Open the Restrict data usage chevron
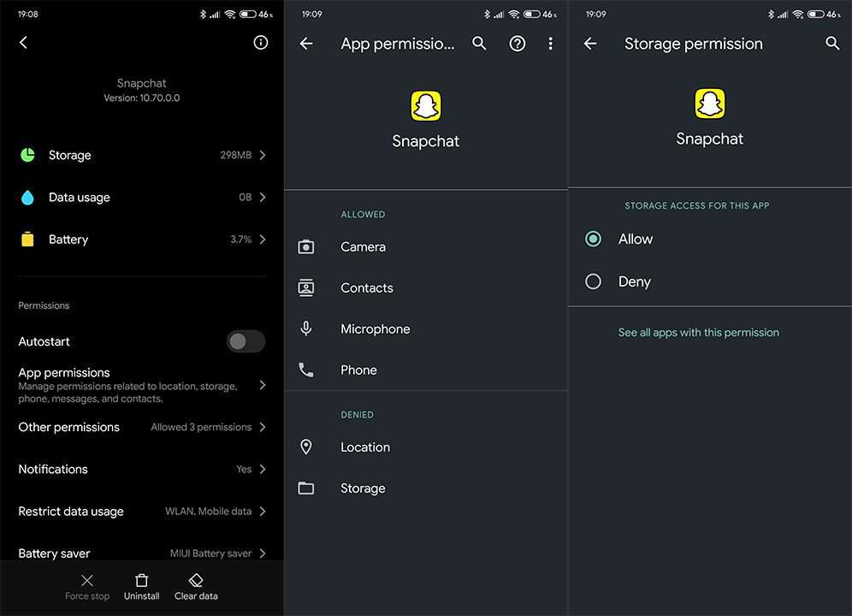The width and height of the screenshot is (852, 616). pyautogui.click(x=263, y=511)
